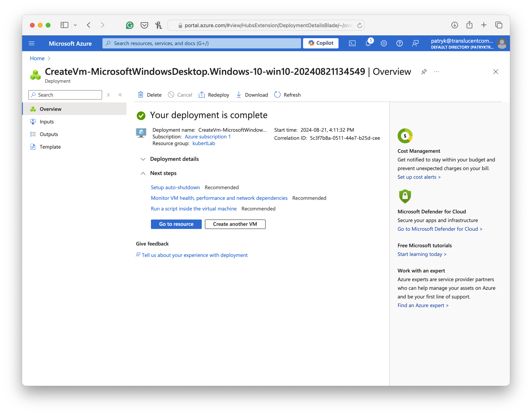Open the notifications bell
Image resolution: width=532 pixels, height=415 pixels.
[368, 43]
